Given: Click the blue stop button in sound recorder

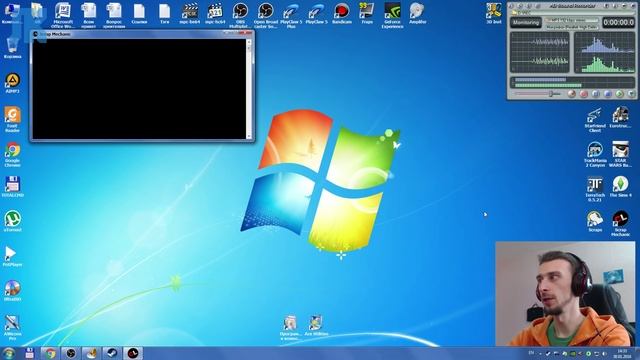Looking at the screenshot, I should tap(608, 94).
